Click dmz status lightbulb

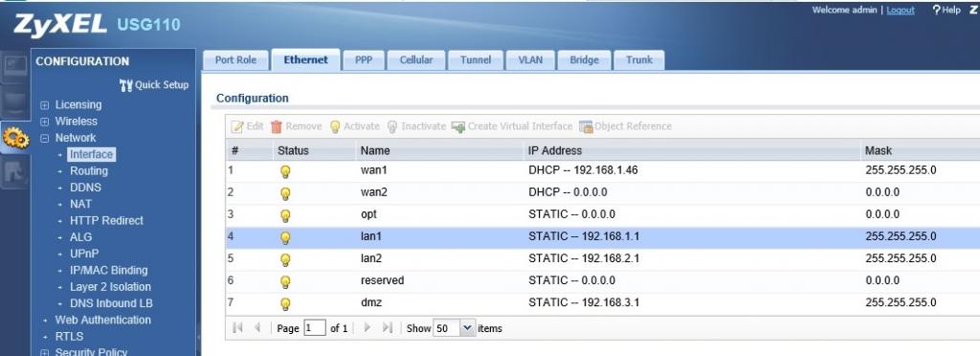285,304
